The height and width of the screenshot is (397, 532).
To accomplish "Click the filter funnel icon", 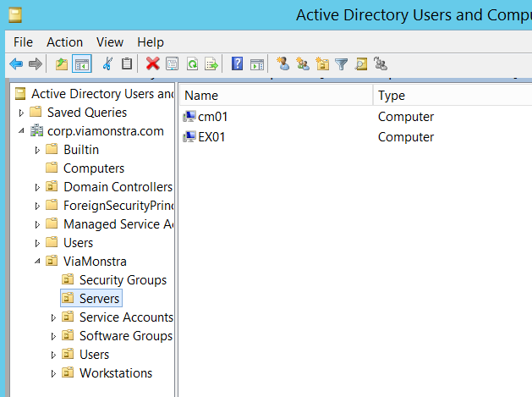I will coord(342,63).
